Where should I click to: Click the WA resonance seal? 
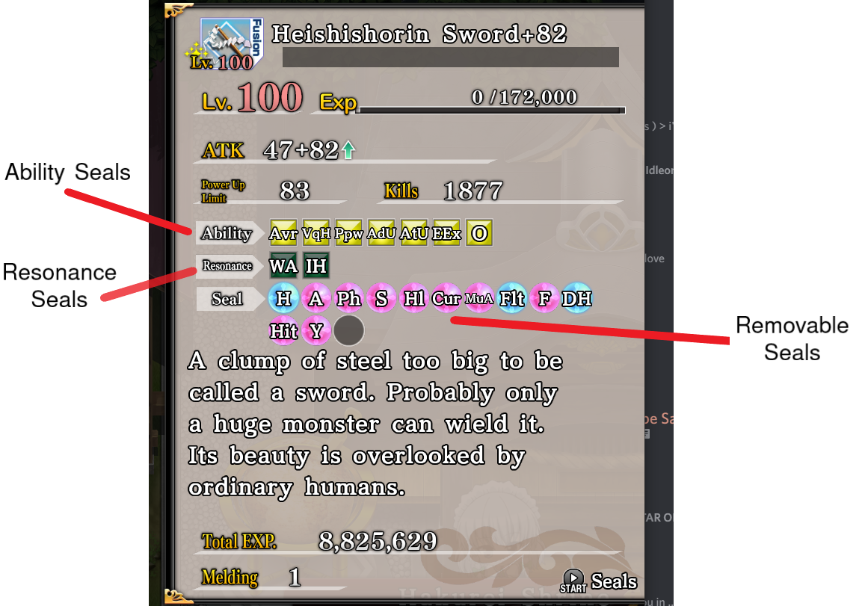point(283,266)
